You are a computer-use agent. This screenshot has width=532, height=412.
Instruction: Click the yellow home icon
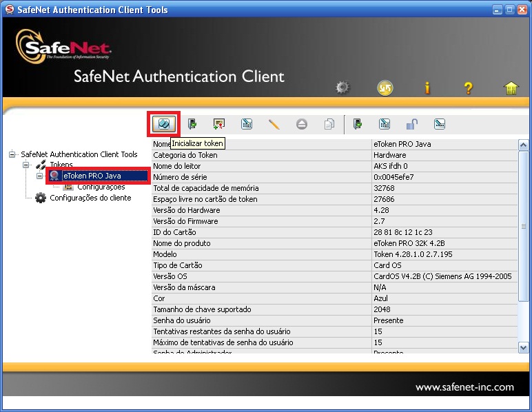point(511,88)
